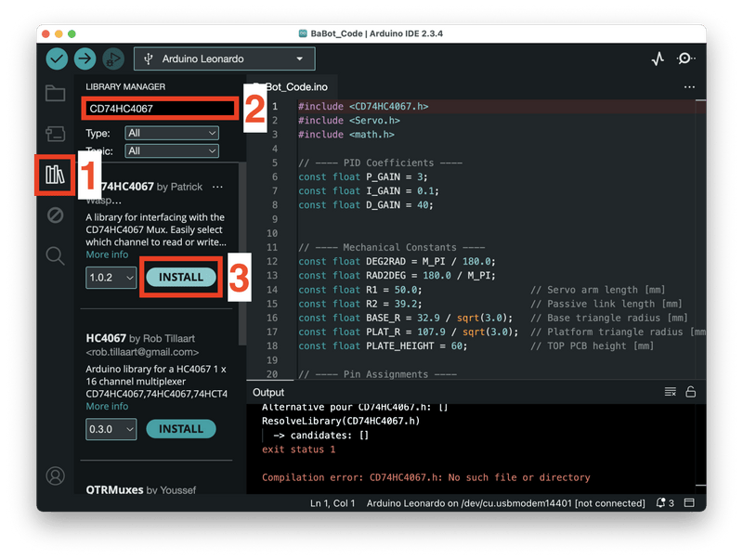Screen dimensions: 743x560
Task: Open the Arduino Leonardo board selector dropdown
Action: pyautogui.click(x=223, y=58)
